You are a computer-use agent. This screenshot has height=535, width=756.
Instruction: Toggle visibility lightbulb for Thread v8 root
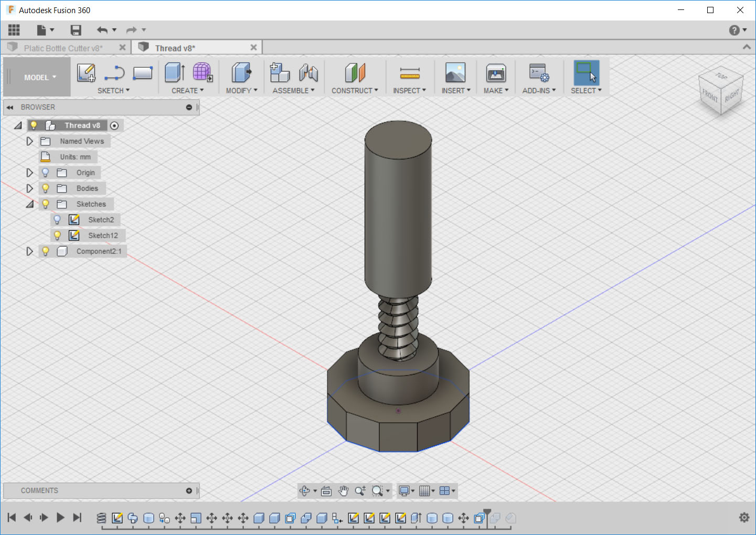34,125
